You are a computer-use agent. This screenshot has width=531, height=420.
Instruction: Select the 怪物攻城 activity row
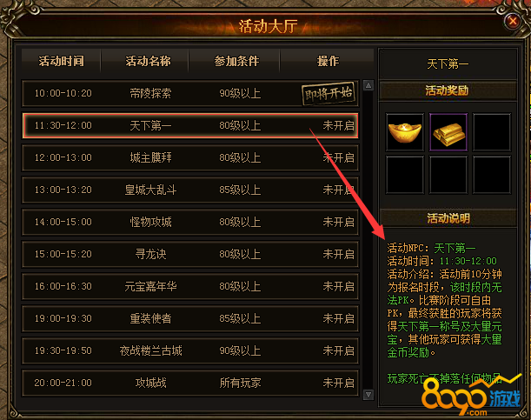pos(190,222)
